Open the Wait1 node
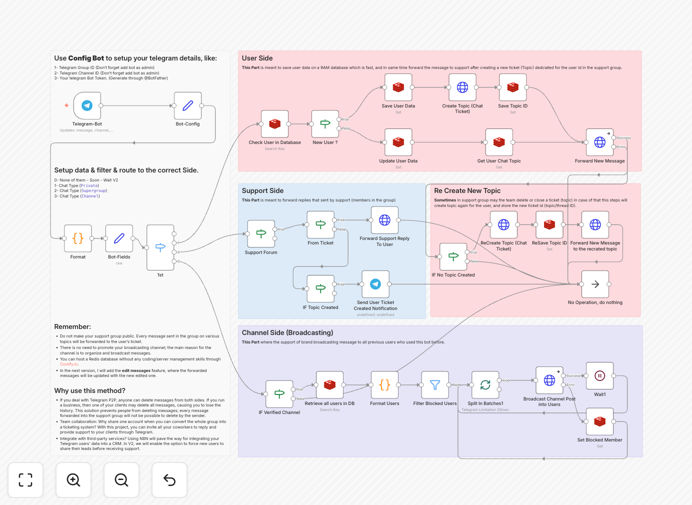This screenshot has height=505, width=692. pyautogui.click(x=599, y=376)
